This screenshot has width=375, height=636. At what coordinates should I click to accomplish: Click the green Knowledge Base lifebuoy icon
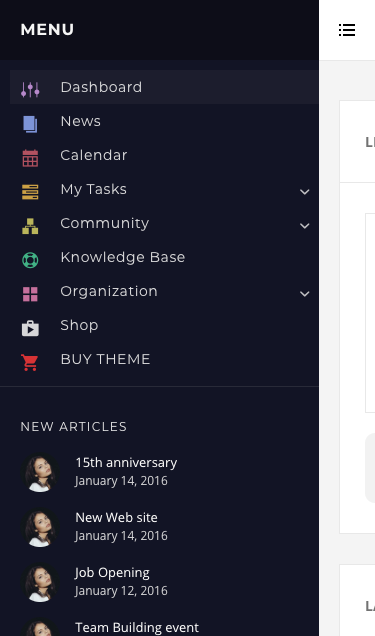pos(30,260)
